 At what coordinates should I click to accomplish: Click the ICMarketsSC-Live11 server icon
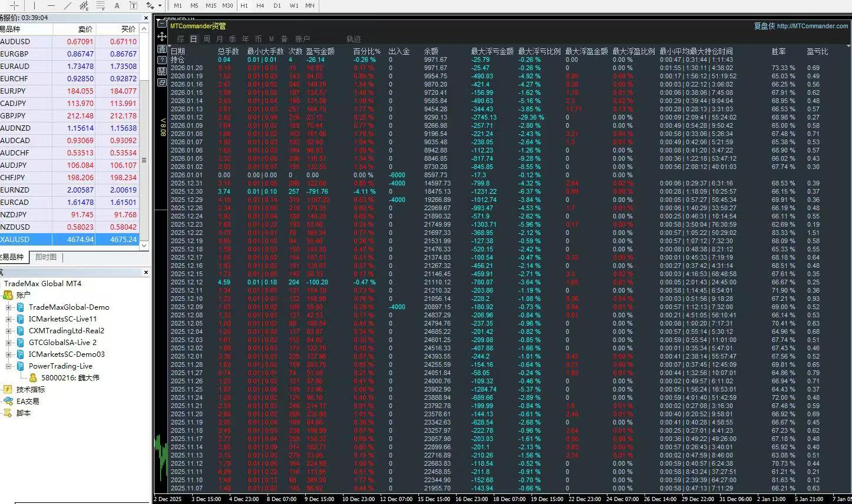[21, 319]
